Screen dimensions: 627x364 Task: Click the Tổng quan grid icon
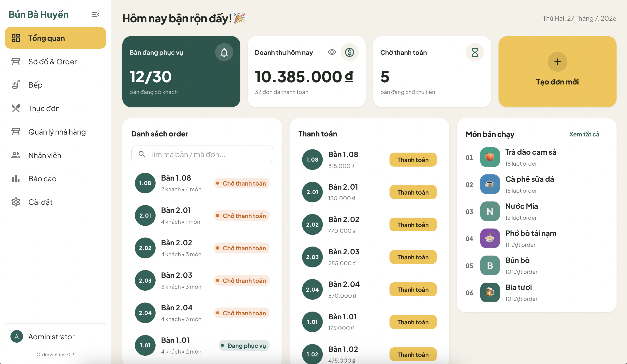click(x=16, y=38)
